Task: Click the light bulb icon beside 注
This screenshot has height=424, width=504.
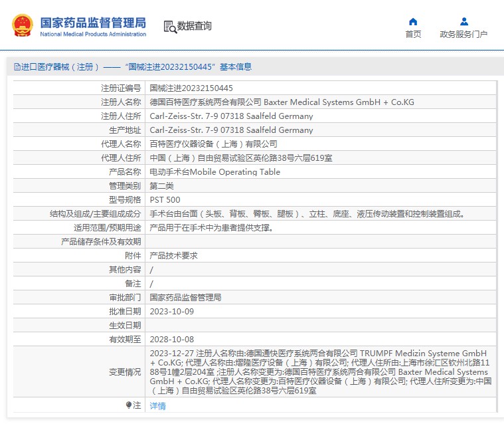Action: coord(129,405)
